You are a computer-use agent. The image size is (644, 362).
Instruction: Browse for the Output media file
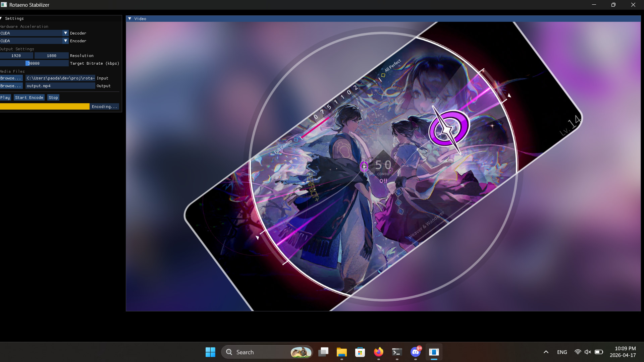11,86
